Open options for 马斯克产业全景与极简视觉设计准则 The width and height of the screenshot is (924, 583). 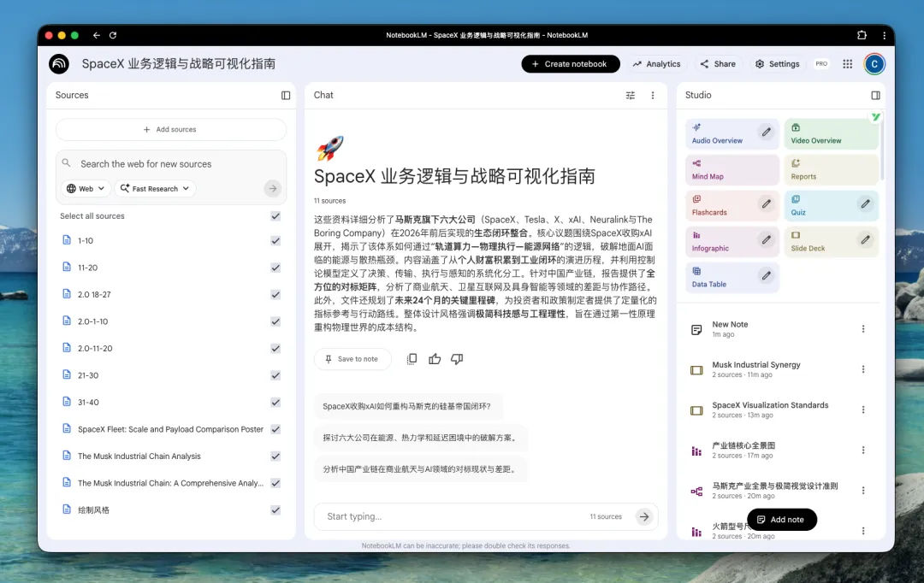click(863, 491)
